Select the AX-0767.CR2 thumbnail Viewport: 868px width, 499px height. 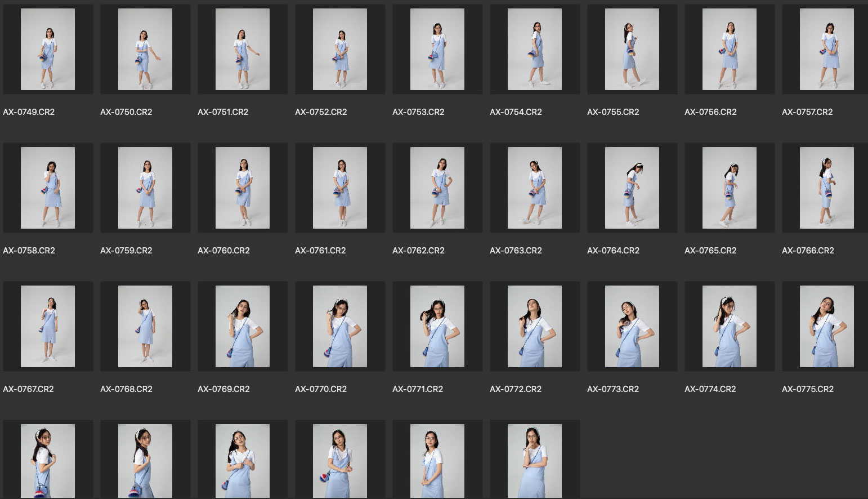click(48, 327)
